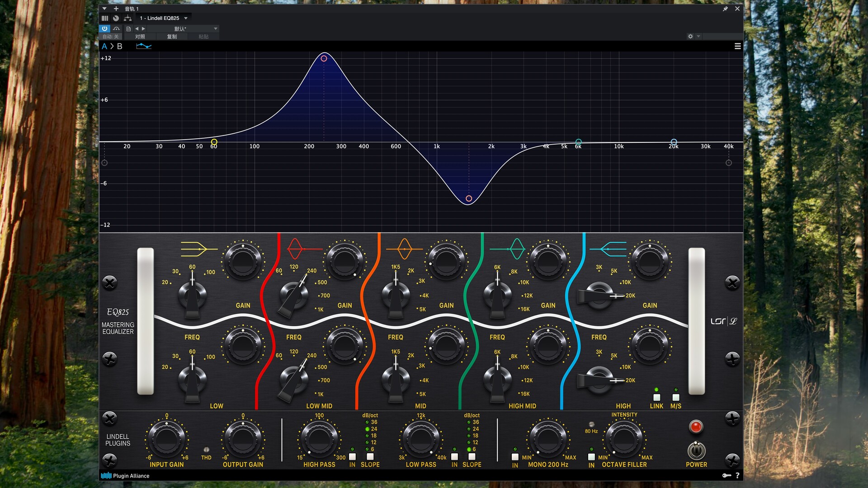Open the channel editor knob icon
Screen dimensions: 868x488
pyautogui.click(x=116, y=18)
